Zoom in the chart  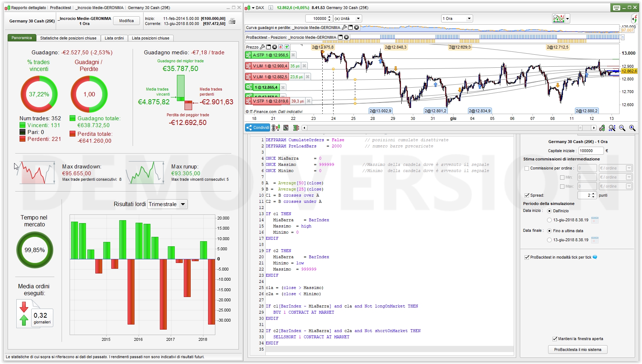(x=633, y=128)
